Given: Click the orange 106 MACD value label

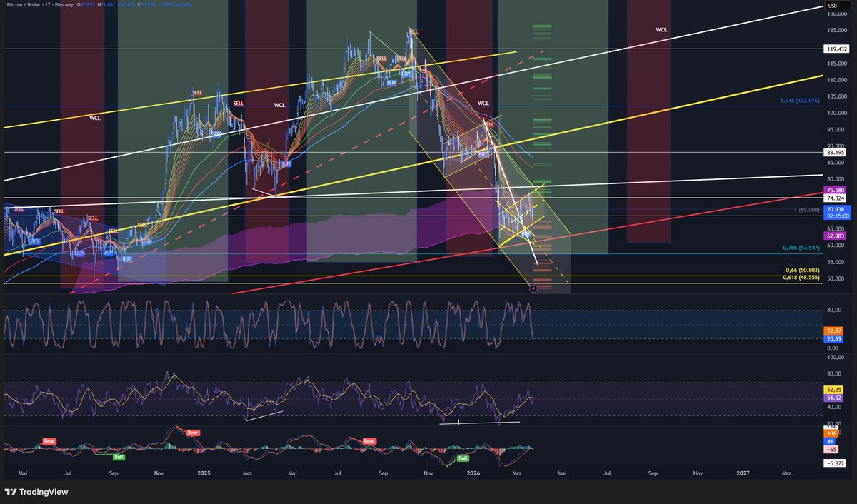Looking at the screenshot, I should [832, 433].
